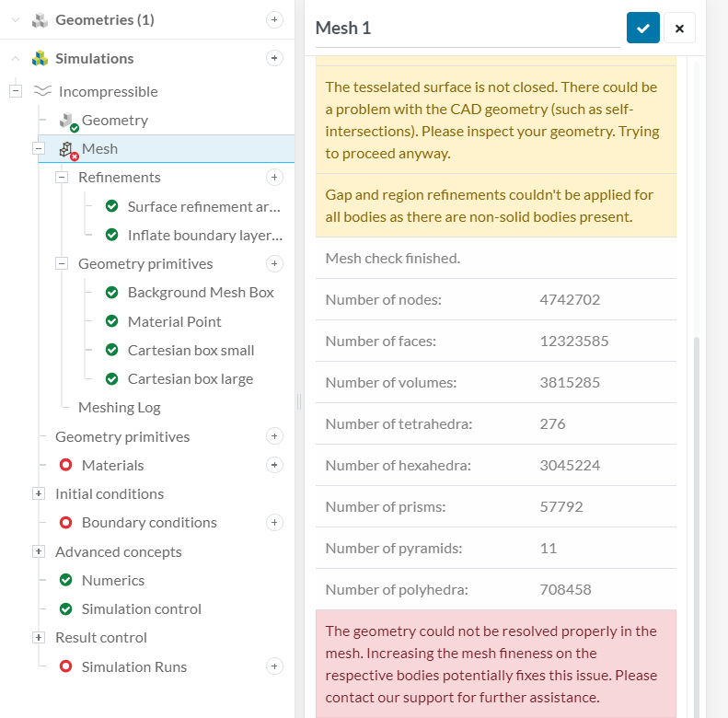This screenshot has height=718, width=728.
Task: Confirm Mesh 1 settings with checkmark button
Action: tap(643, 28)
